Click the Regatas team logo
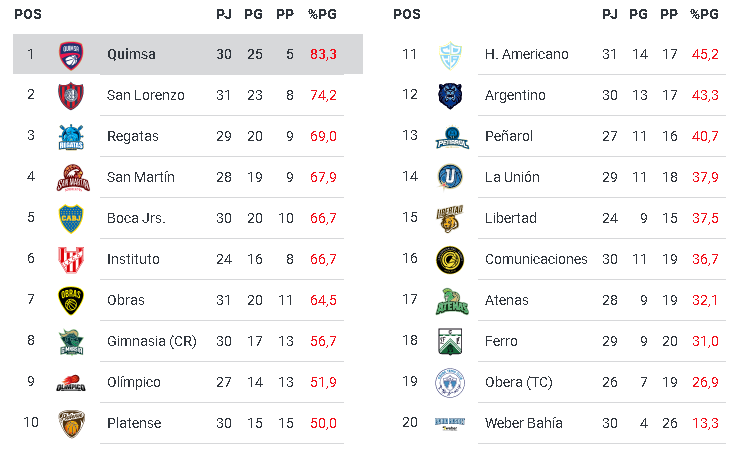This screenshot has width=744, height=456. pos(71,136)
